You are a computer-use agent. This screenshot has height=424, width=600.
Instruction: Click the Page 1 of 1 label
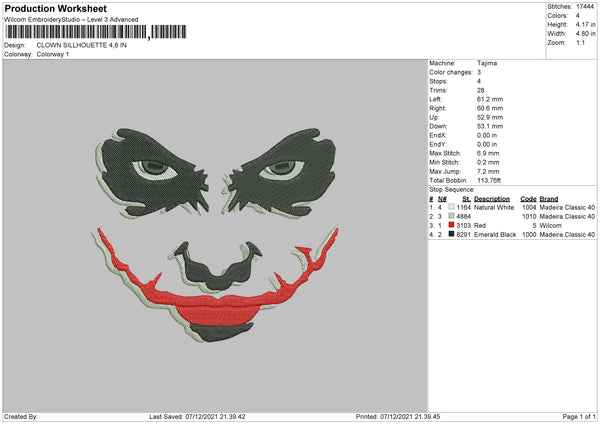tap(579, 417)
